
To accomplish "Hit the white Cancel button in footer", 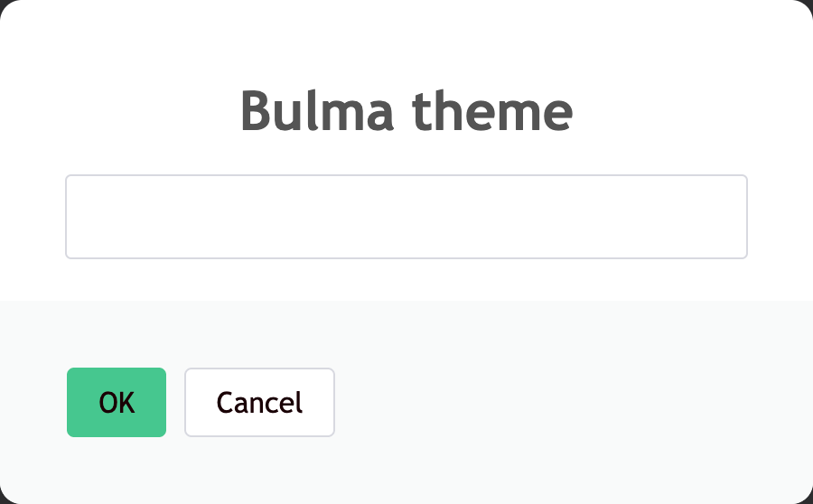I will coord(259,402).
